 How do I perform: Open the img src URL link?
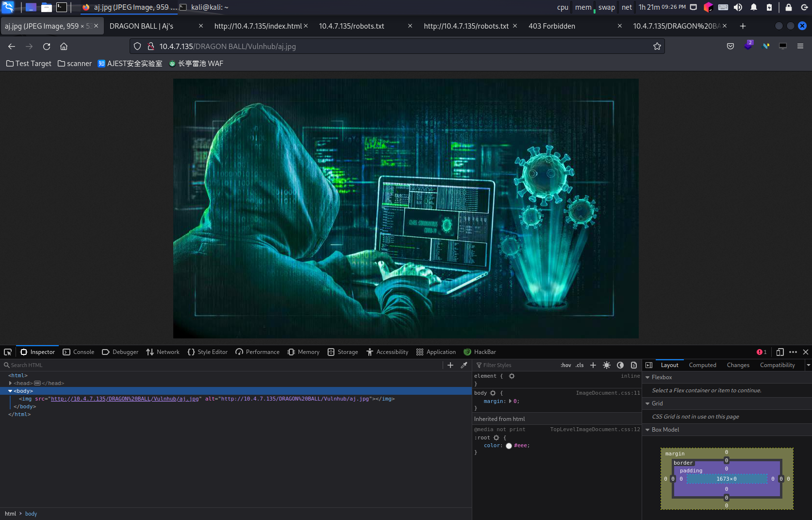125,399
